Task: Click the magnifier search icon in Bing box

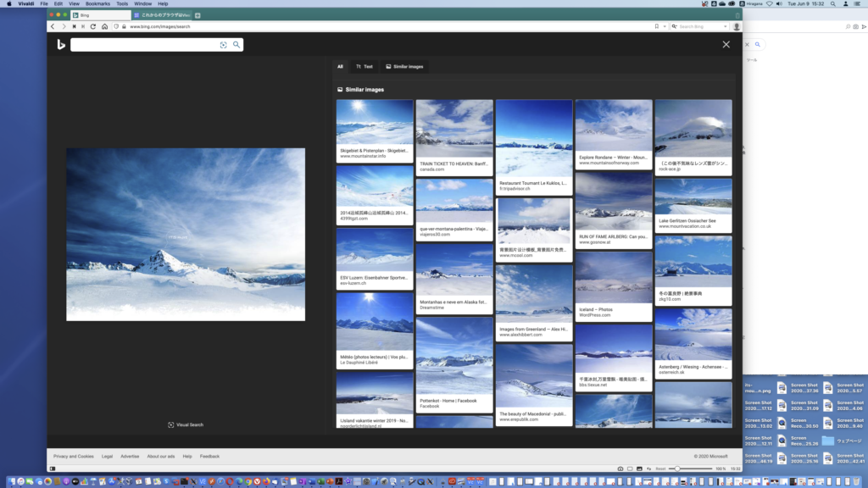Action: (x=236, y=45)
